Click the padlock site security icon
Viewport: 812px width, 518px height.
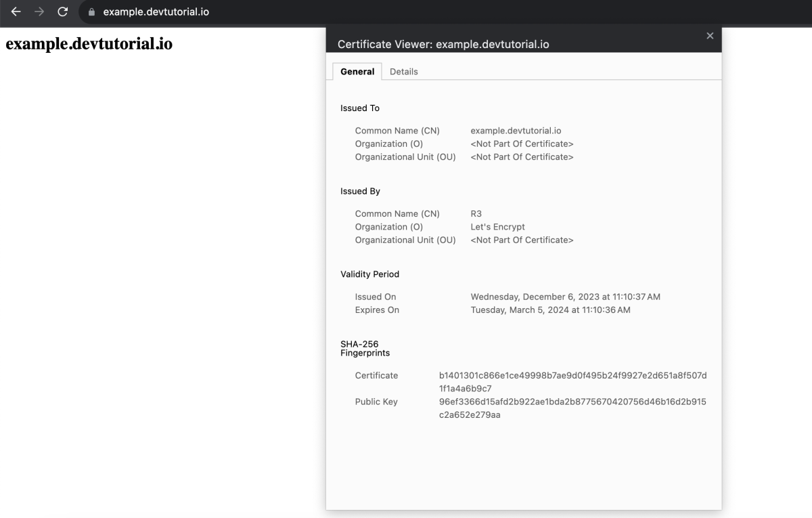pos(92,12)
